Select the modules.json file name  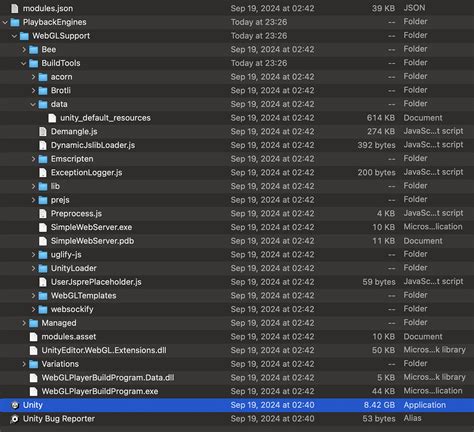pos(48,8)
